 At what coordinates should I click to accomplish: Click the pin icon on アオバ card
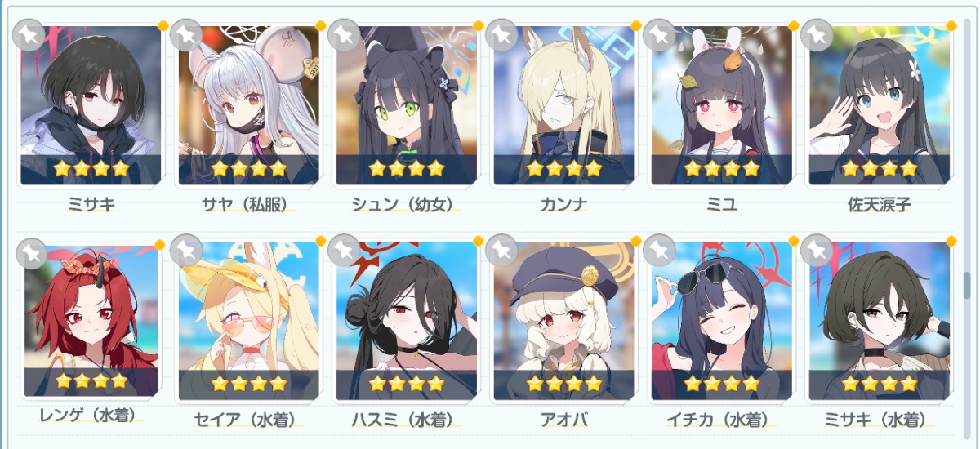point(502,250)
